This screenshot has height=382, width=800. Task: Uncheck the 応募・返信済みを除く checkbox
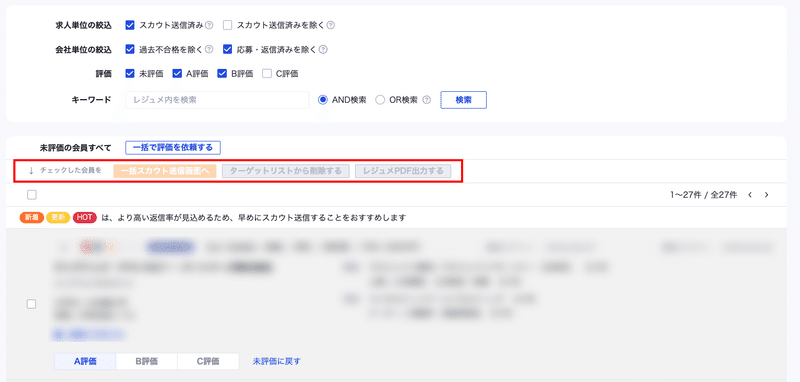[228, 49]
